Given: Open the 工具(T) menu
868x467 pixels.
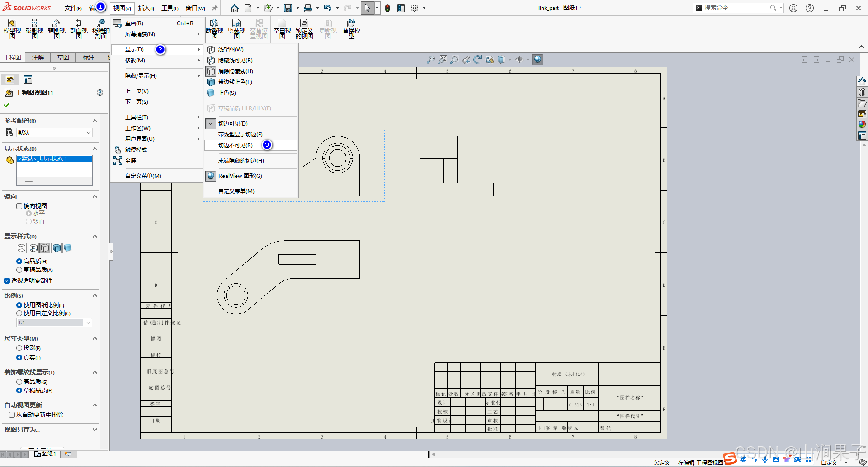Looking at the screenshot, I should click(x=170, y=8).
